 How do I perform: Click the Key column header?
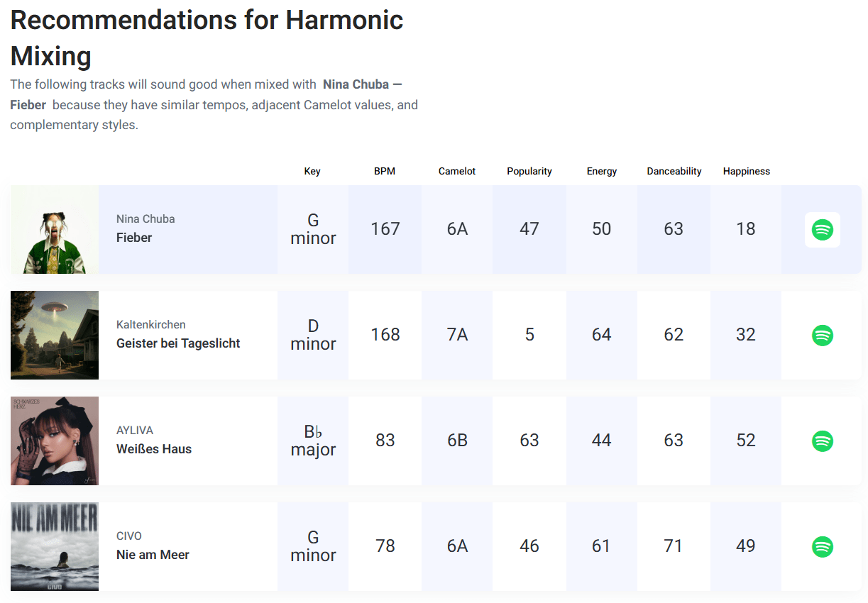pyautogui.click(x=312, y=171)
